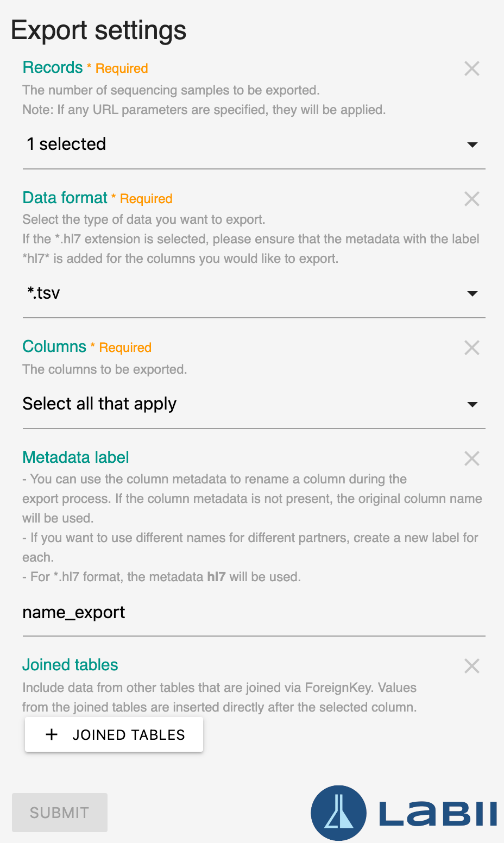Screen dimensions: 504x843
Task: Click the Labii wordmark text logo
Action: click(438, 813)
